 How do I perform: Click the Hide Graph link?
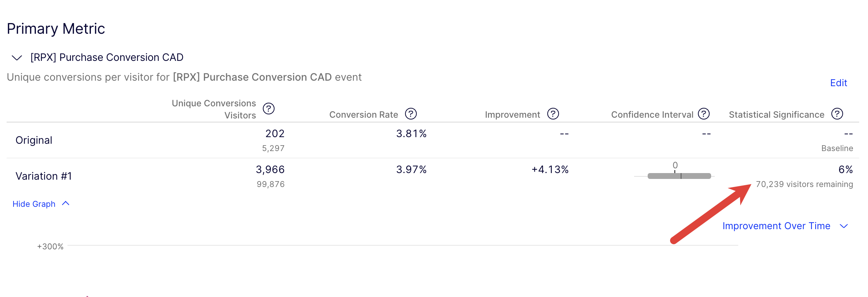34,204
